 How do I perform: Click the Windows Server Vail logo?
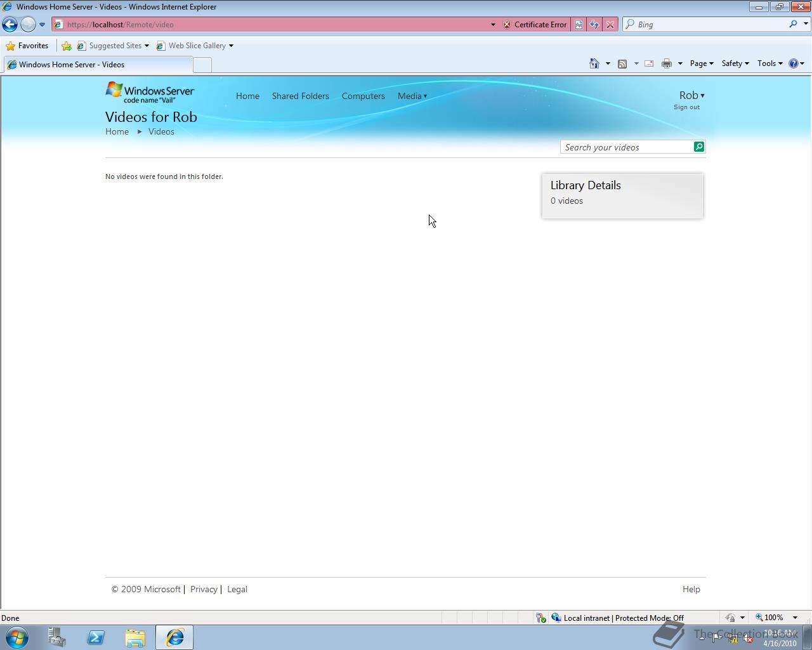(150, 92)
